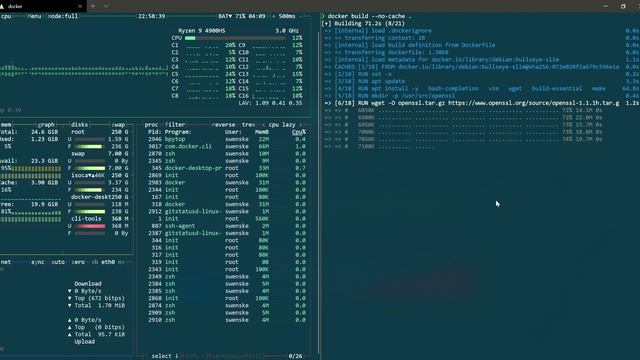Toggle reverse sorting of processes
The image size is (640, 360).
pyautogui.click(x=224, y=124)
